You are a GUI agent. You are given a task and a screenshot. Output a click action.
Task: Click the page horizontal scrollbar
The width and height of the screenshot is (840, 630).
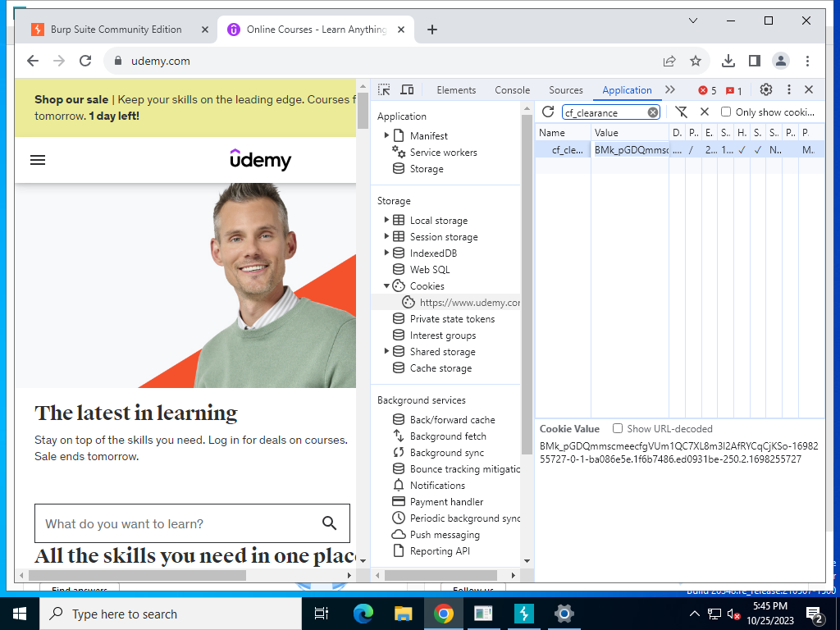pos(137,575)
